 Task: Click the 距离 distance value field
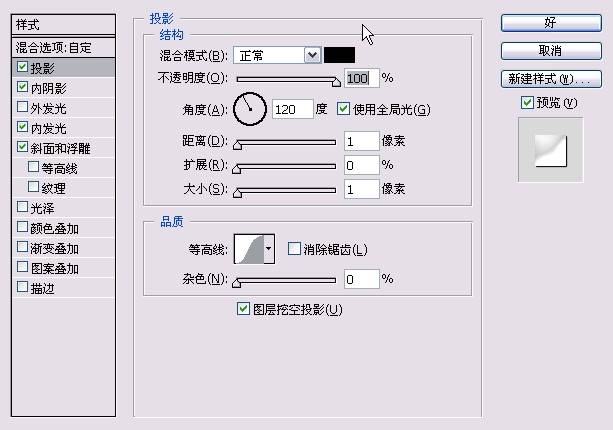coord(362,141)
